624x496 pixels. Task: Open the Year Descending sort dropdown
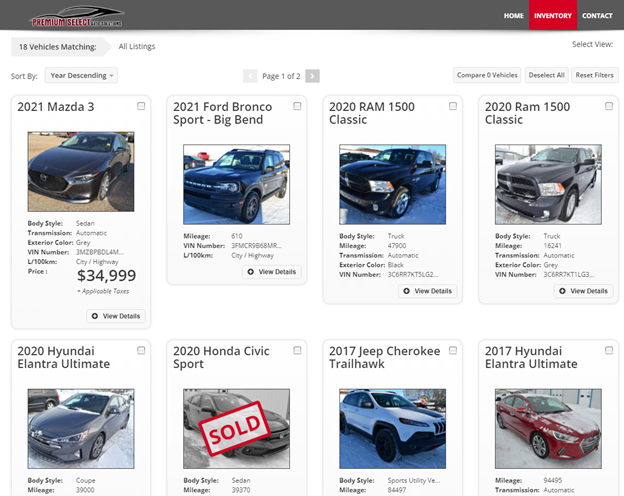coord(81,75)
